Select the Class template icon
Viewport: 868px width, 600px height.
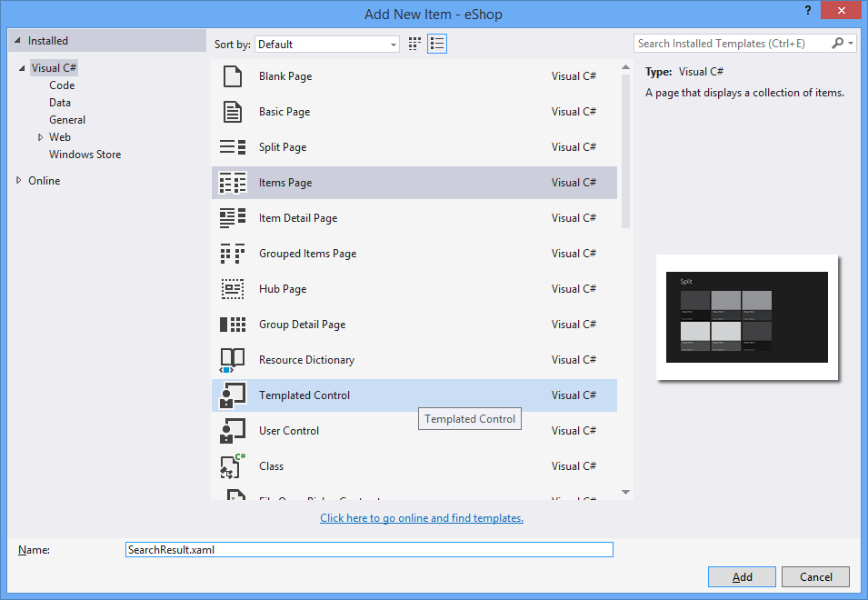point(233,465)
